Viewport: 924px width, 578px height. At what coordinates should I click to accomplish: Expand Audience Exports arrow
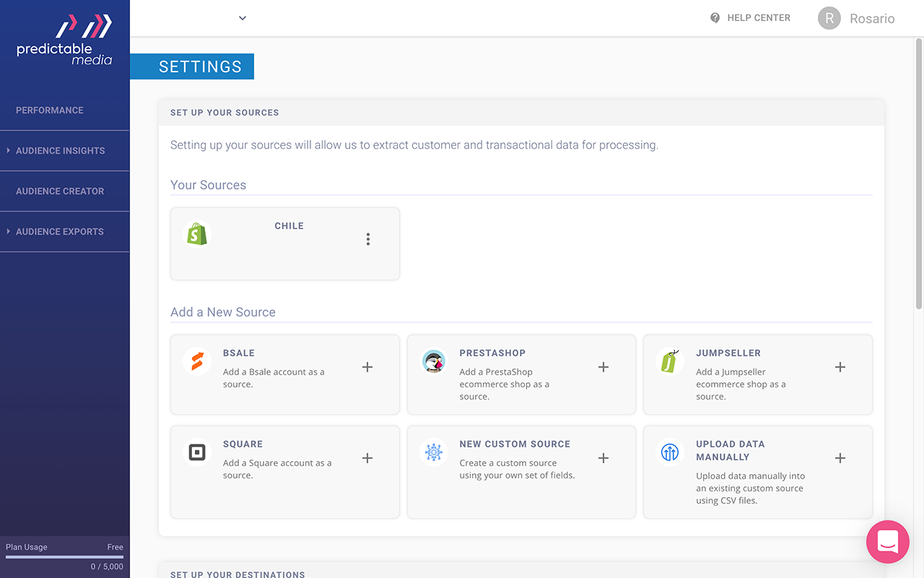click(x=8, y=231)
